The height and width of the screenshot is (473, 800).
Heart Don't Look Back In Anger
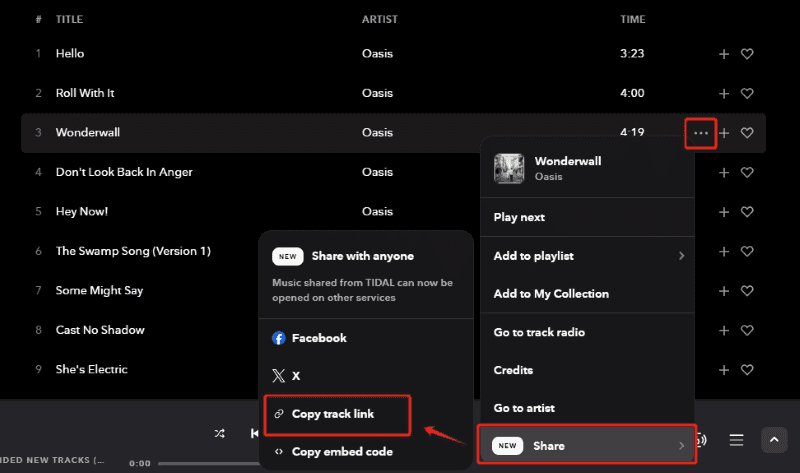pyautogui.click(x=747, y=172)
